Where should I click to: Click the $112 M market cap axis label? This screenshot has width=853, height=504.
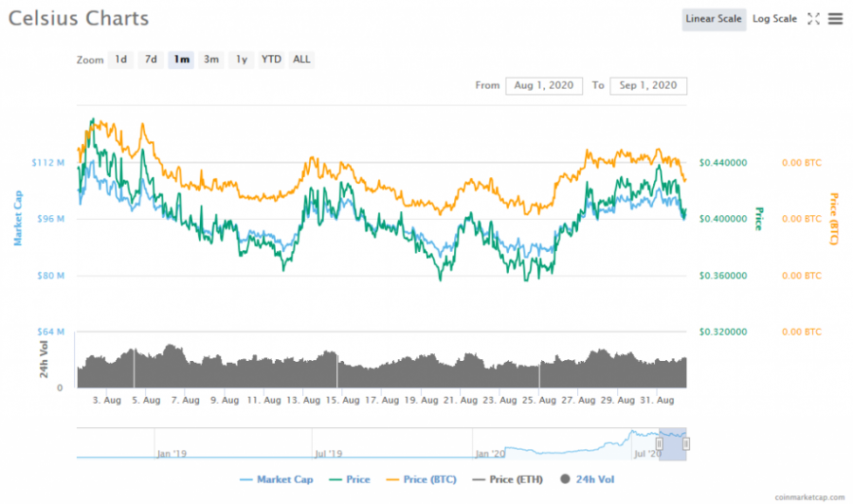[x=48, y=163]
